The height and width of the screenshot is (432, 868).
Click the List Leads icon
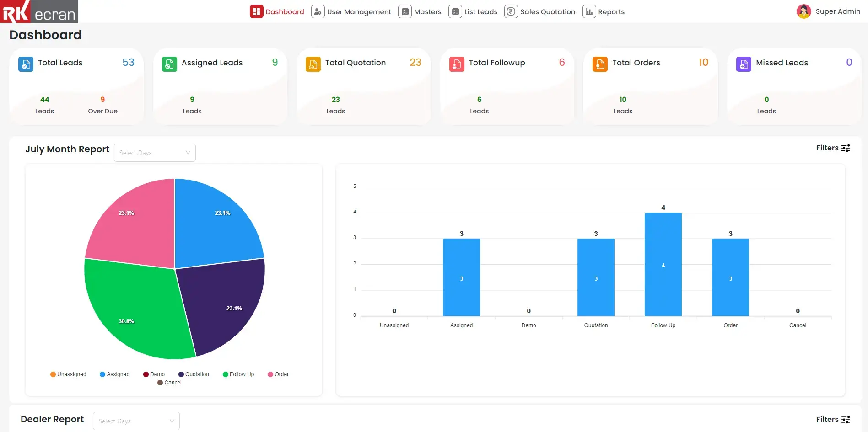click(455, 11)
